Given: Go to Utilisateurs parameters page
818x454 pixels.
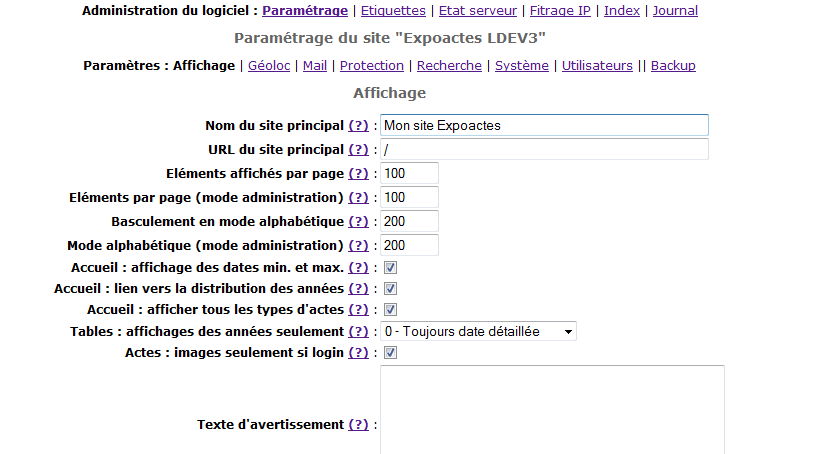Looking at the screenshot, I should [597, 66].
